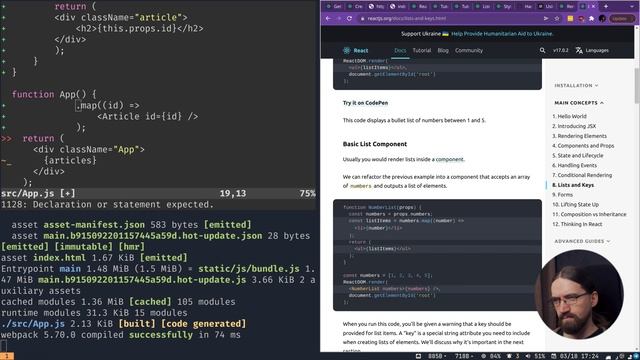Select '8. Lists and Keys' in sidebar
The image size is (640, 360).
tap(573, 185)
